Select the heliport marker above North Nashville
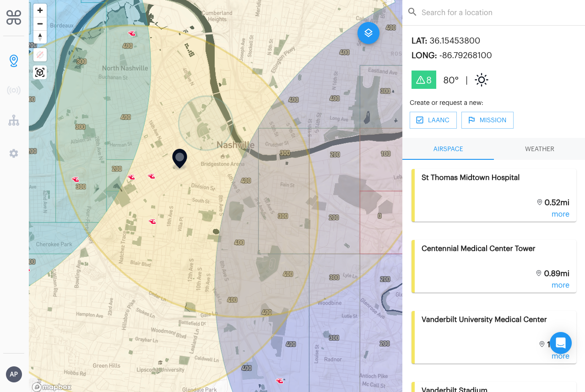 [132, 33]
